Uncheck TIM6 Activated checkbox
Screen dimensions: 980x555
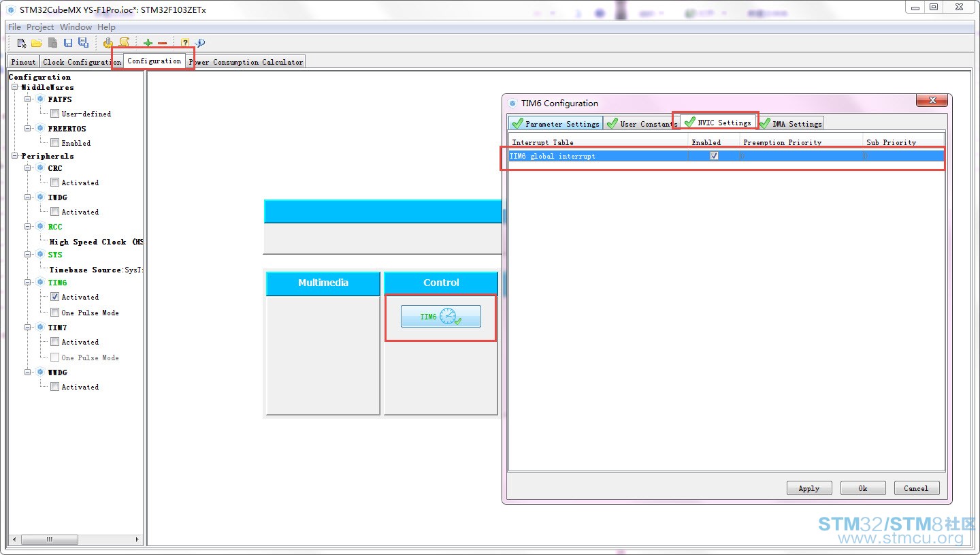pyautogui.click(x=55, y=297)
